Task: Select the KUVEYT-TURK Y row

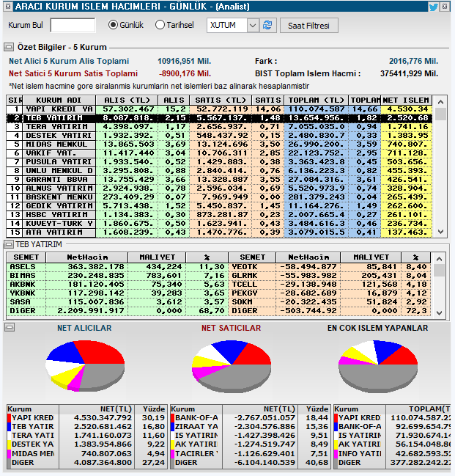Action: pyautogui.click(x=218, y=224)
